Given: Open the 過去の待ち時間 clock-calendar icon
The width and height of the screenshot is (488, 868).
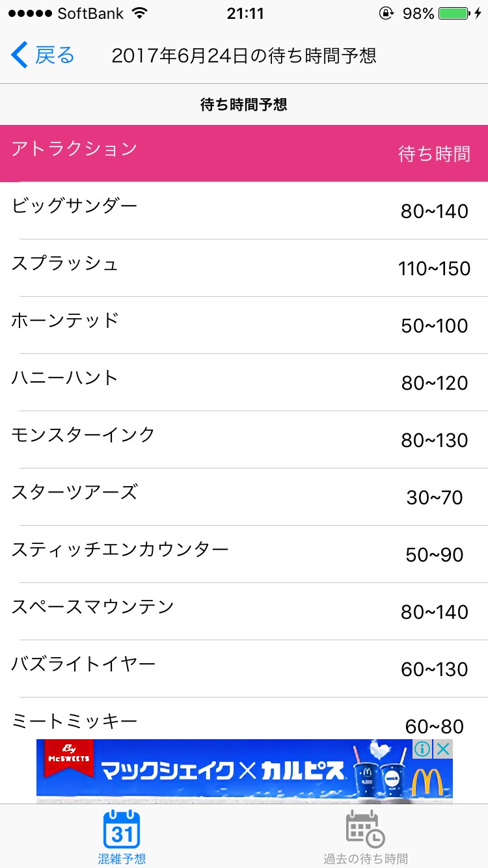Looking at the screenshot, I should (x=365, y=828).
